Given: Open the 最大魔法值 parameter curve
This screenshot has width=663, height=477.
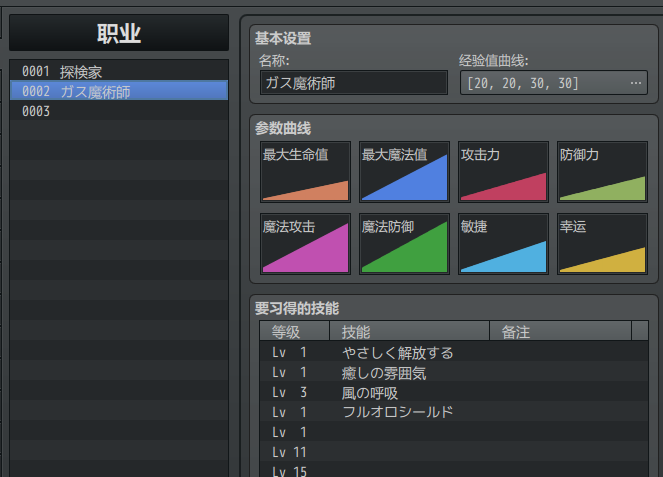Looking at the screenshot, I should point(404,172).
